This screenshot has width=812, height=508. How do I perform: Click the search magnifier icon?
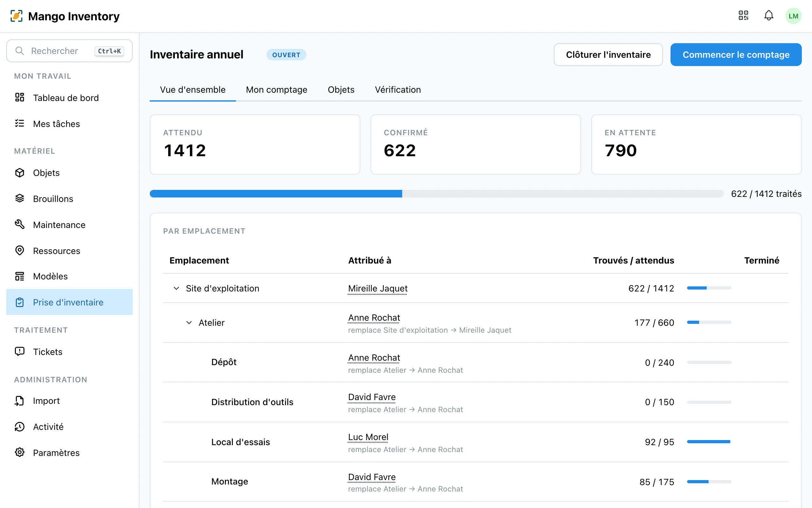tap(20, 51)
